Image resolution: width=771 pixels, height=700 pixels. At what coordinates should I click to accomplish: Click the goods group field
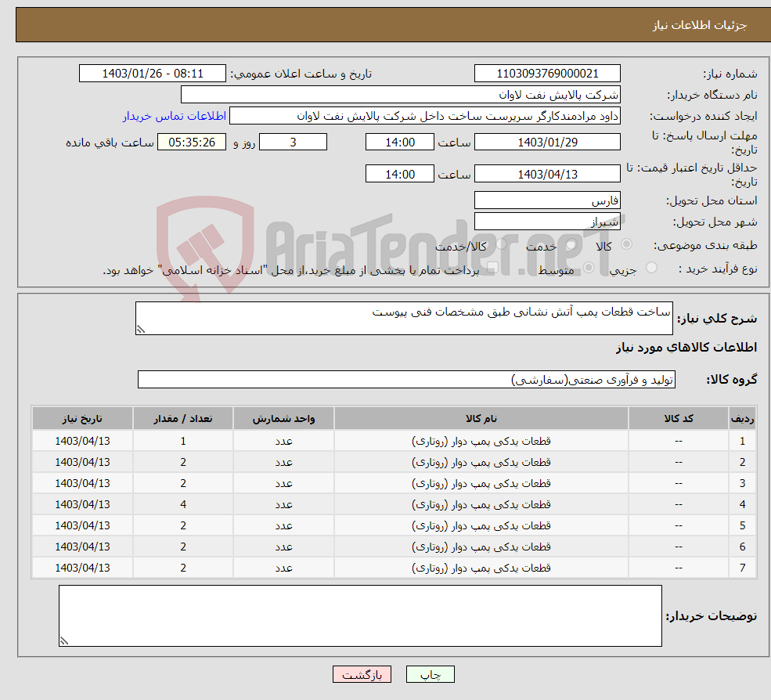point(407,379)
